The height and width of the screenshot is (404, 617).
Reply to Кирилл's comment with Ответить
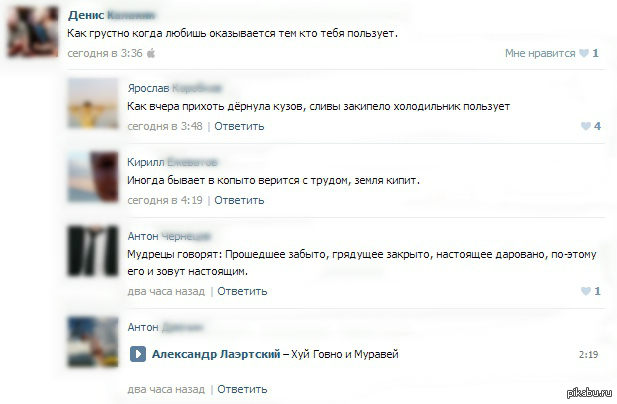coord(239,200)
